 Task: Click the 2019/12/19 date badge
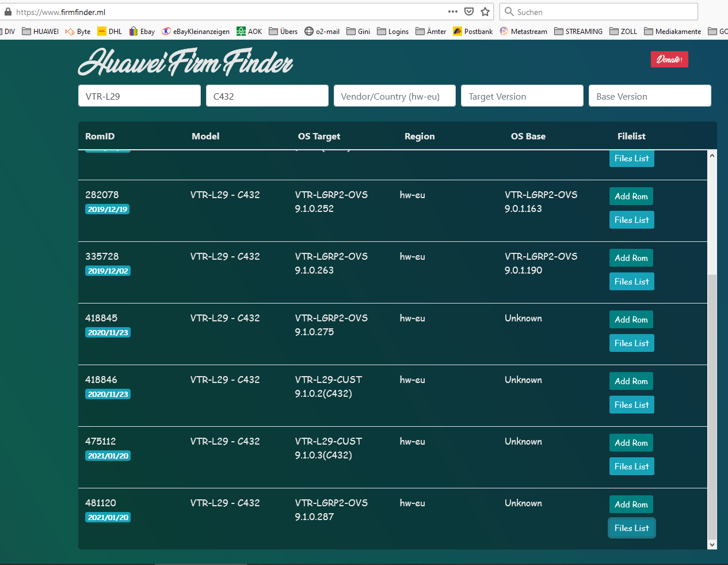click(x=108, y=209)
